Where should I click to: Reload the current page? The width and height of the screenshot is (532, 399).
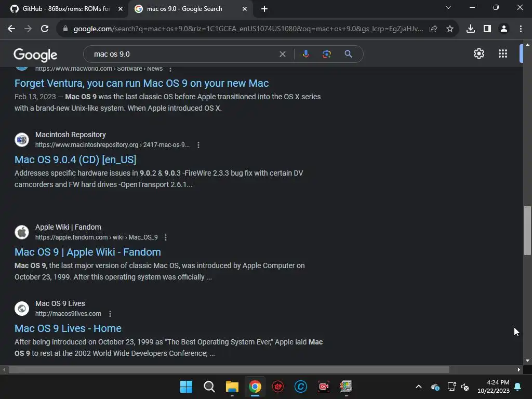[45, 29]
